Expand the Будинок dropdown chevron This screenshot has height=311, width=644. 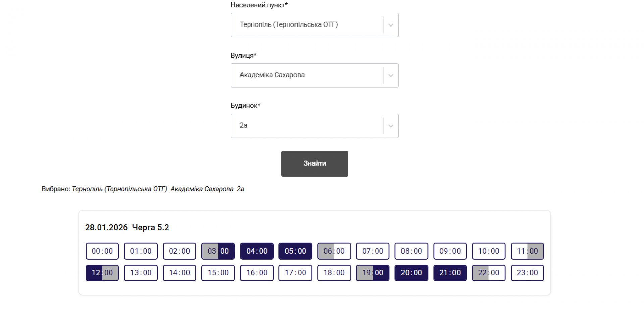coord(391,126)
